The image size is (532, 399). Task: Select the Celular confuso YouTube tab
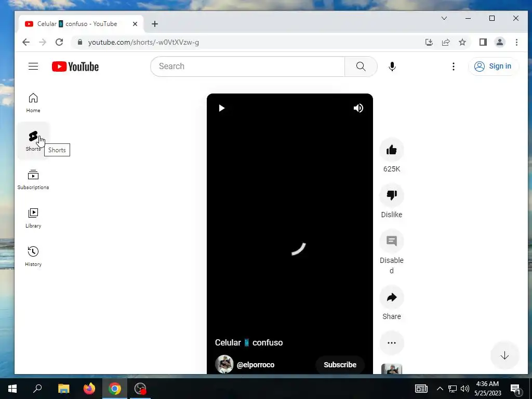81,24
